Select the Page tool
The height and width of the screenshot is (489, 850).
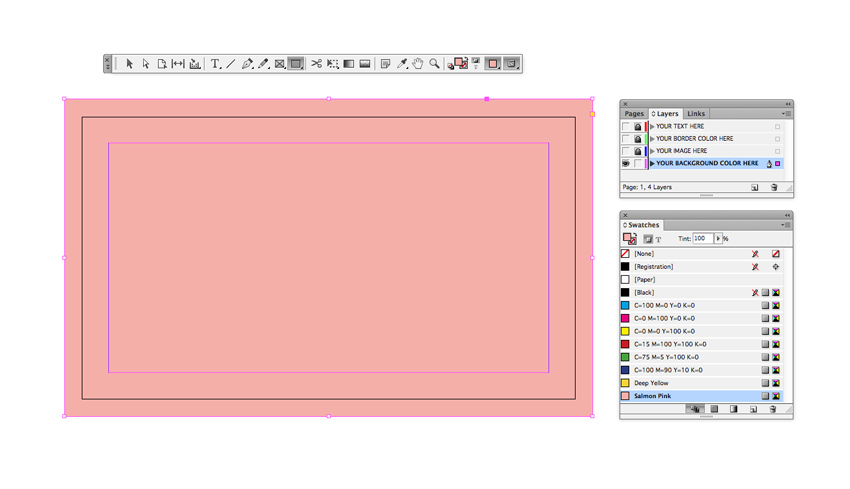(x=162, y=64)
